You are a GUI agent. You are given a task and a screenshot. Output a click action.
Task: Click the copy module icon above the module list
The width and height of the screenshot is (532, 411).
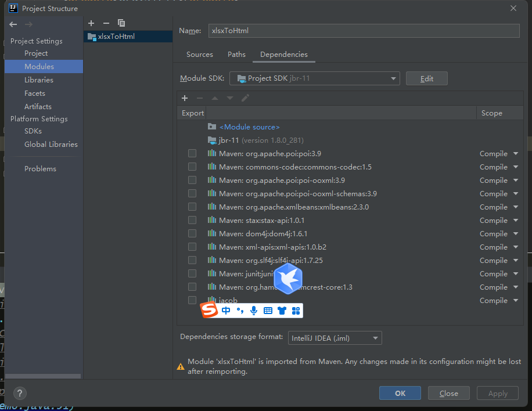point(121,23)
